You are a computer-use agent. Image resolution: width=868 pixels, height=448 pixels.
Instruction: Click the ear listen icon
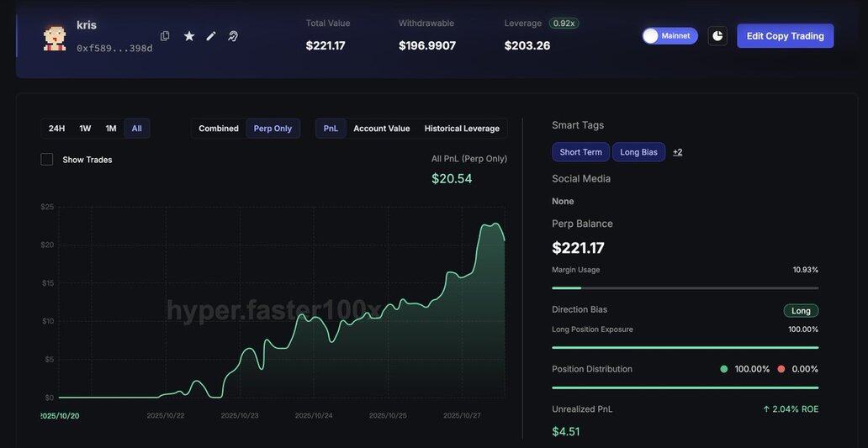233,36
